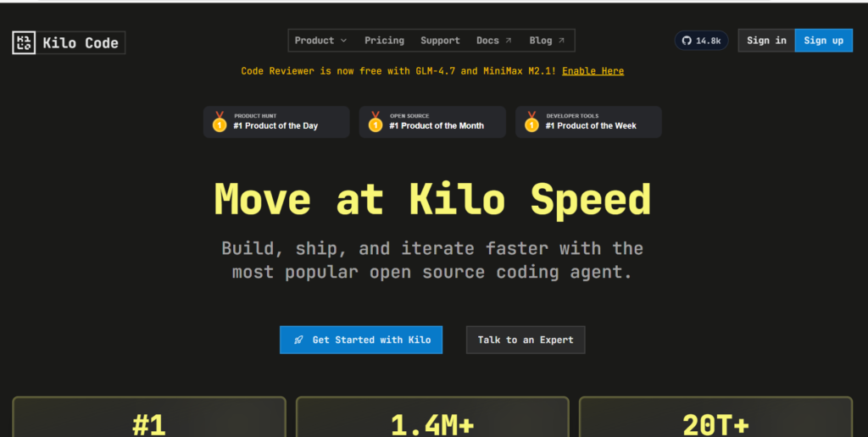Image resolution: width=868 pixels, height=437 pixels.
Task: Click the 1.4M+ statistic card
Action: (432, 417)
